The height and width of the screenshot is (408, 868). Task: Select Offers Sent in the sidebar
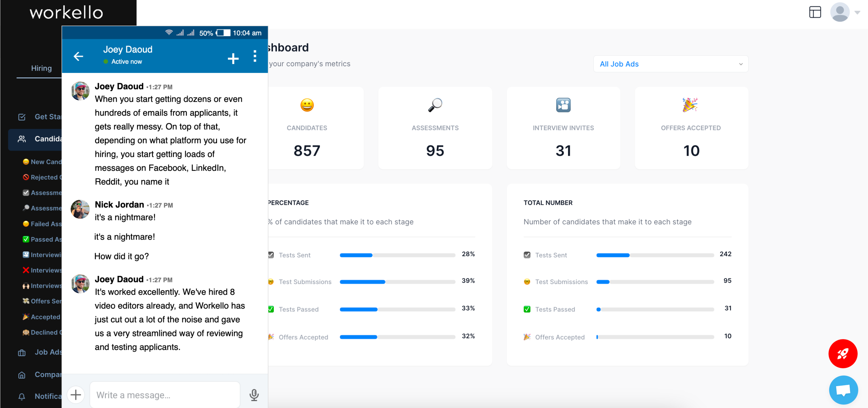42,301
